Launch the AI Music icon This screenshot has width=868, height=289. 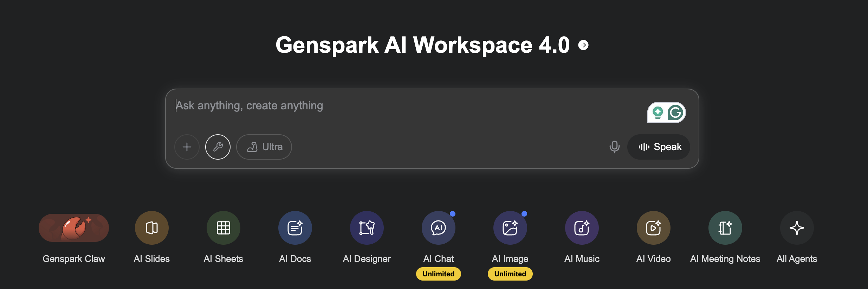582,228
